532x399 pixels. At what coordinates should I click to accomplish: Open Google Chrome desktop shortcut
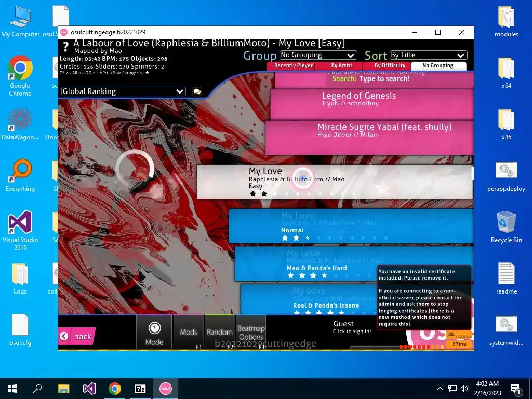[x=20, y=76]
